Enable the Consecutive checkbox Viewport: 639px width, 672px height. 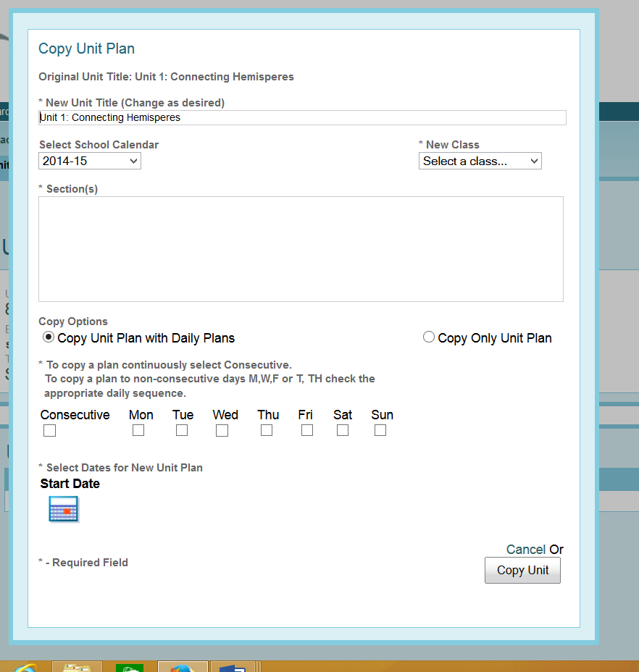[x=49, y=431]
